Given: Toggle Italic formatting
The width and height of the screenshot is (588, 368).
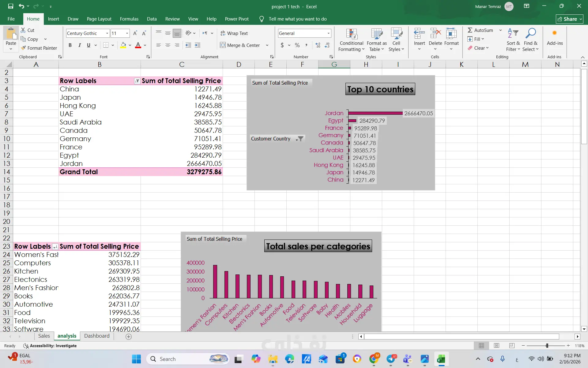Looking at the screenshot, I should click(x=79, y=45).
